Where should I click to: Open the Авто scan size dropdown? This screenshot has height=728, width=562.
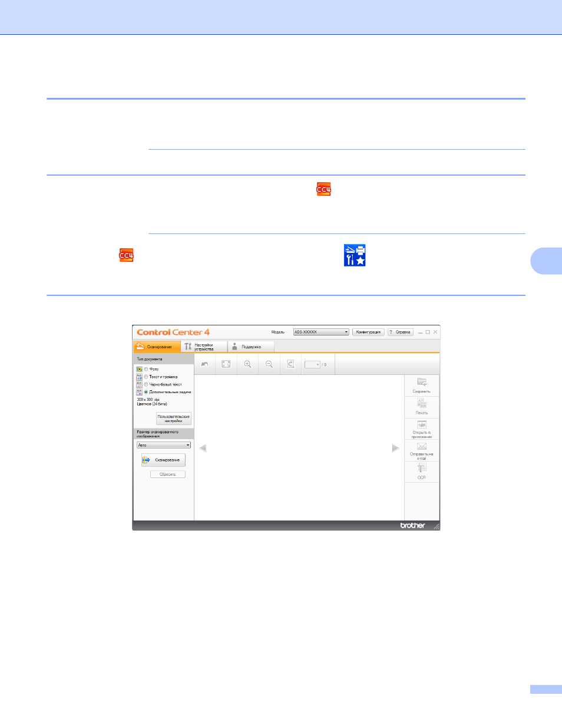(x=164, y=445)
